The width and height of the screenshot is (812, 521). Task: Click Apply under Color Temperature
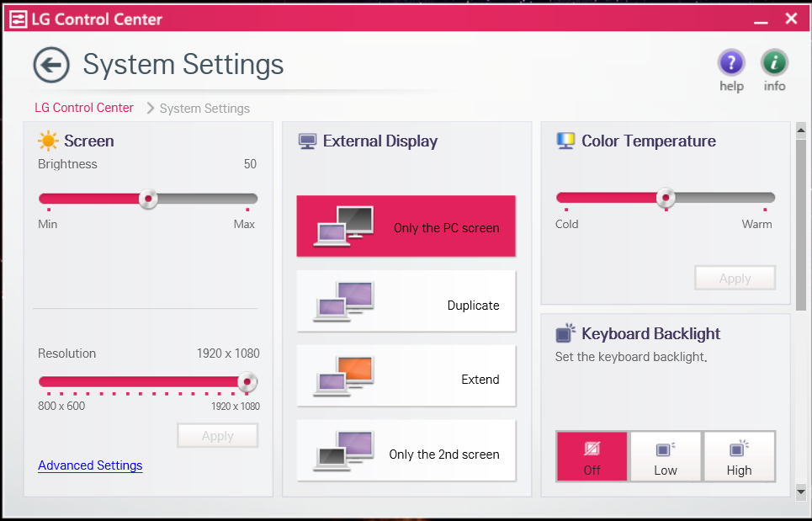(735, 278)
